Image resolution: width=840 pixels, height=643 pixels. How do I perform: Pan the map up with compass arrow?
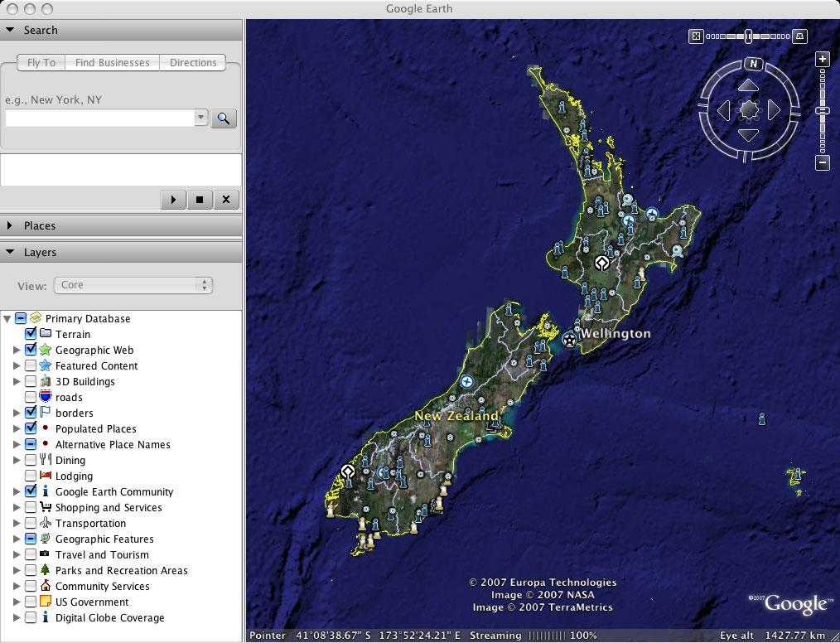pyautogui.click(x=748, y=85)
